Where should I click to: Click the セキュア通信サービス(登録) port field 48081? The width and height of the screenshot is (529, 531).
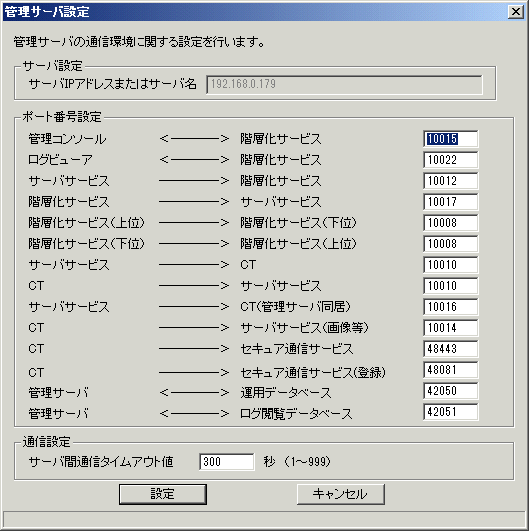pos(450,370)
